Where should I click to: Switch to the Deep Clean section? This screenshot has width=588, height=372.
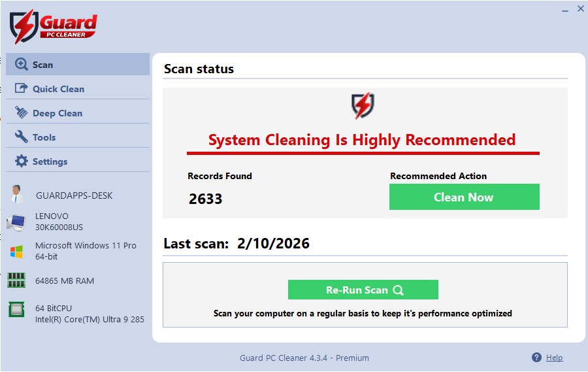[57, 113]
